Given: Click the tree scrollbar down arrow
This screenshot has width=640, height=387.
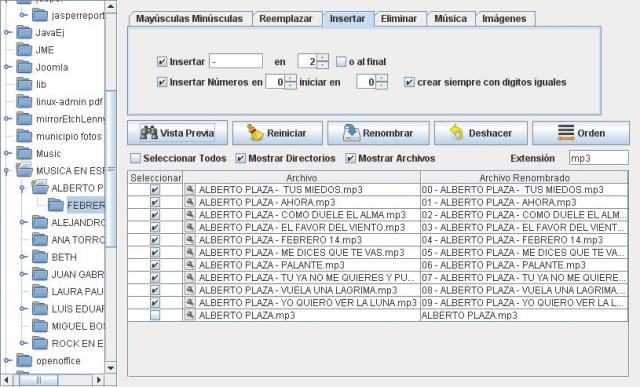Looking at the screenshot, I should click(111, 368).
